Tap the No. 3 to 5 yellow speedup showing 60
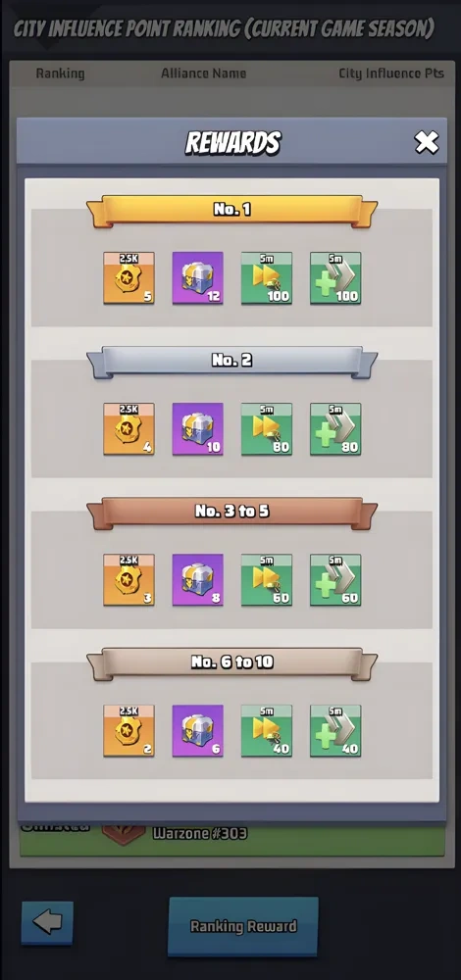The image size is (461, 980). tap(267, 580)
